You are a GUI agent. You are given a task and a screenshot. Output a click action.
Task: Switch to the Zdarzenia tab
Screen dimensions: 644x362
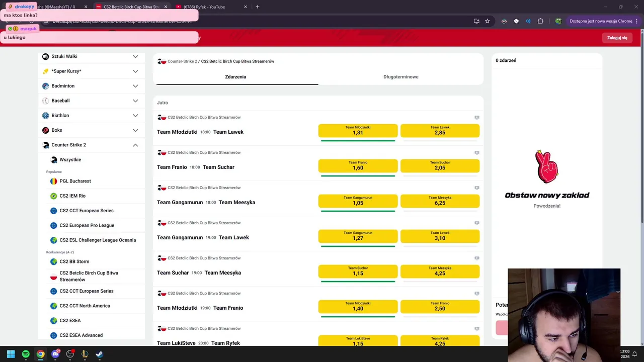click(235, 77)
